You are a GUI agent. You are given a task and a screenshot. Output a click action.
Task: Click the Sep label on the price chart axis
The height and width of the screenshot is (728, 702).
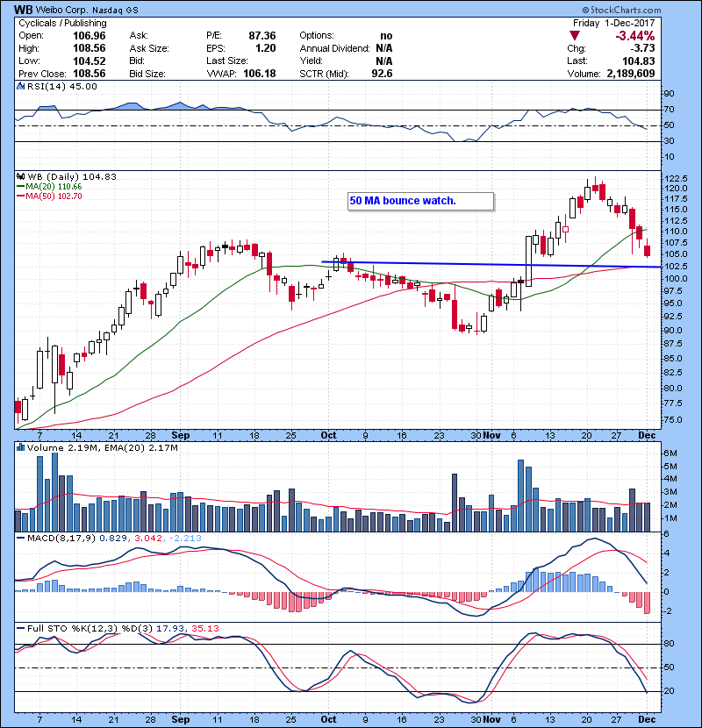pos(180,436)
